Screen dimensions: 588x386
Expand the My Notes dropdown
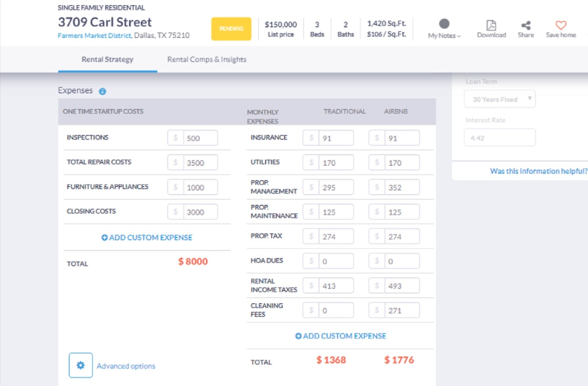[444, 36]
